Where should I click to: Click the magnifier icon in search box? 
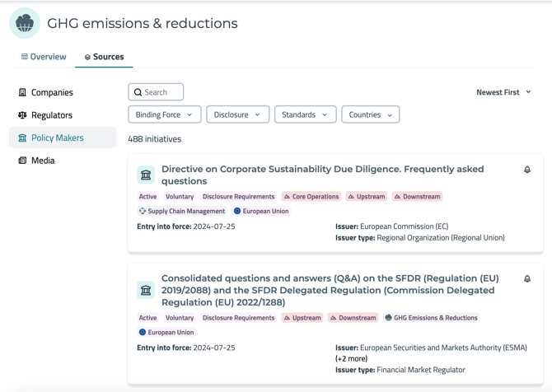click(138, 92)
